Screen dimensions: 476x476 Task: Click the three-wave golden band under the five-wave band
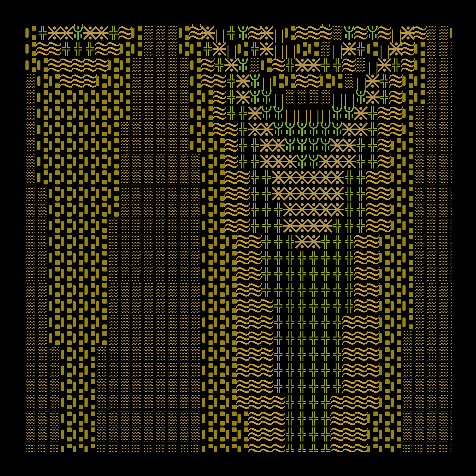pyautogui.click(x=78, y=81)
